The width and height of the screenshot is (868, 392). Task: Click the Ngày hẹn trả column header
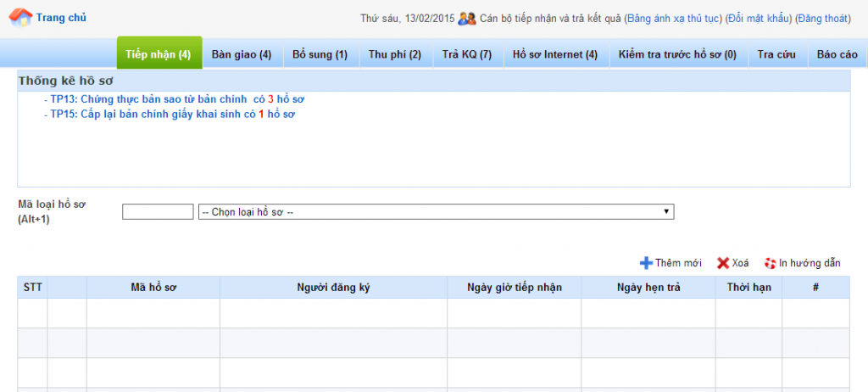pos(648,287)
